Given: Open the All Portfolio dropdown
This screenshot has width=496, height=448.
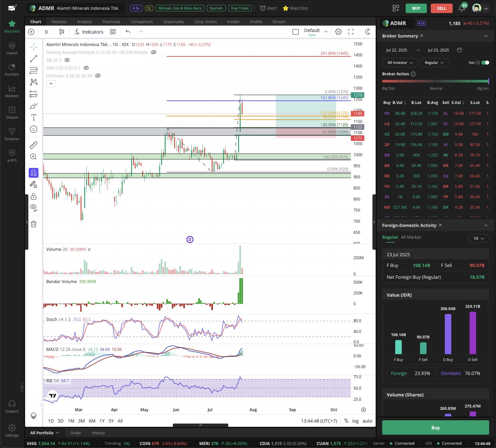Looking at the screenshot, I should point(45,433).
